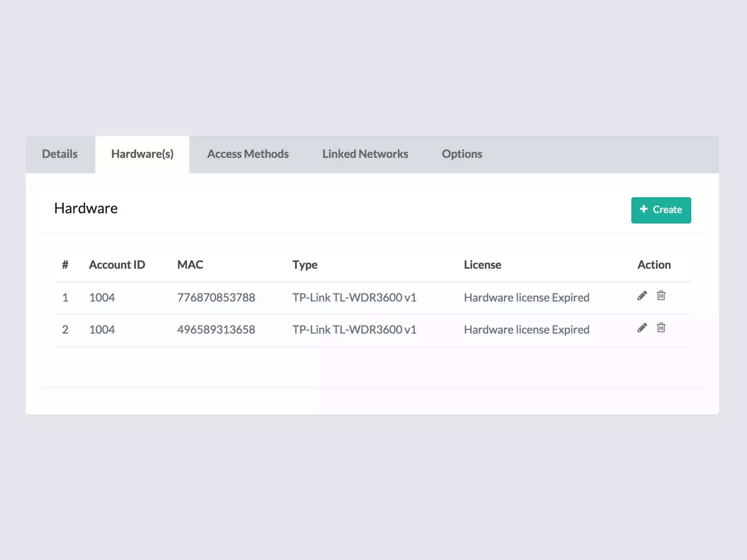Click the second row's Hardware license Expired text
Viewport: 747px width, 560px height.
pos(526,330)
